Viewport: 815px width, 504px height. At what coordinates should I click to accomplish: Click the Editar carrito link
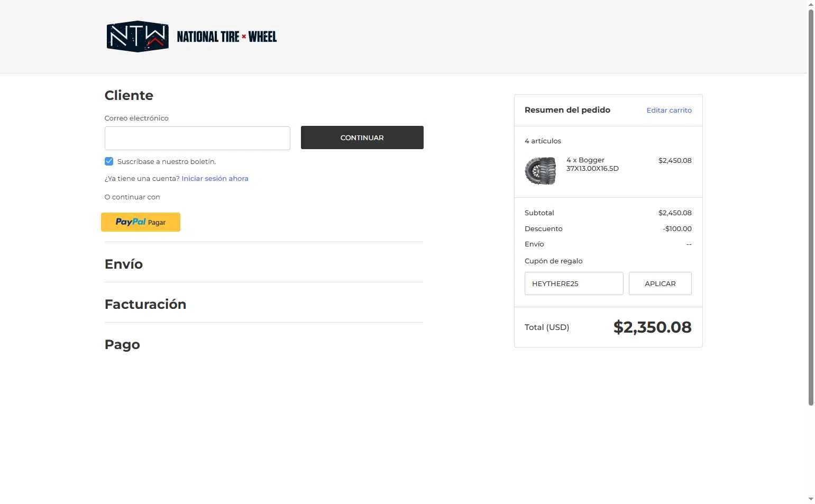669,110
